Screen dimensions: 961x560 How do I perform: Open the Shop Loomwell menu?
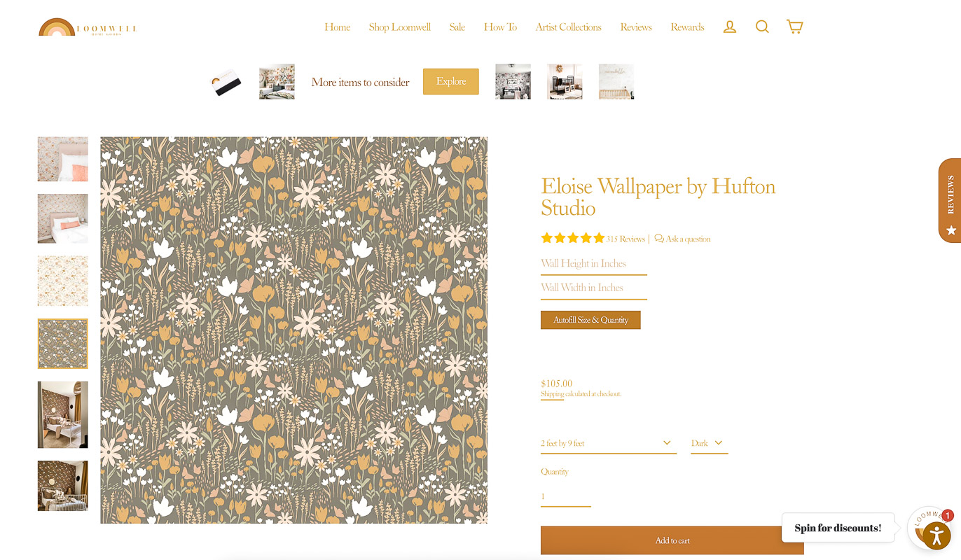[399, 27]
